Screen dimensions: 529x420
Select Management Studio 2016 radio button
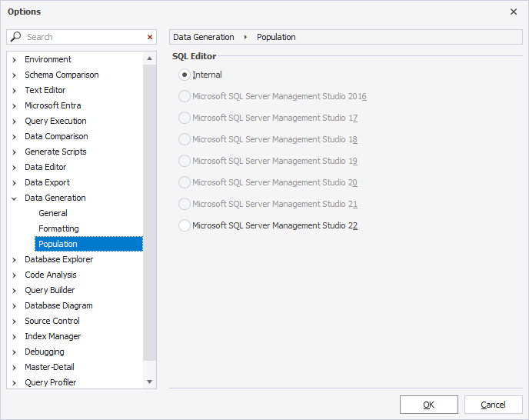click(x=185, y=97)
